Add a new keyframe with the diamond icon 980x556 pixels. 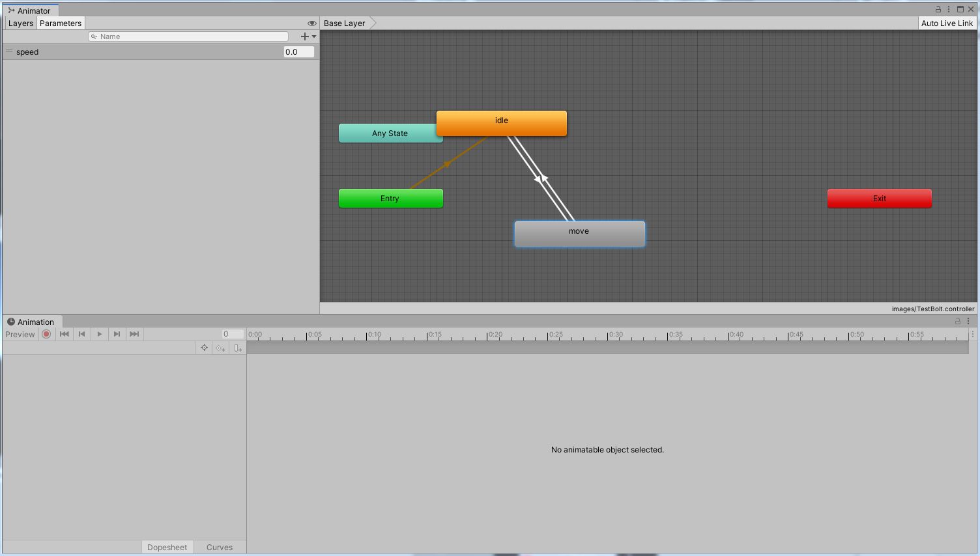220,348
